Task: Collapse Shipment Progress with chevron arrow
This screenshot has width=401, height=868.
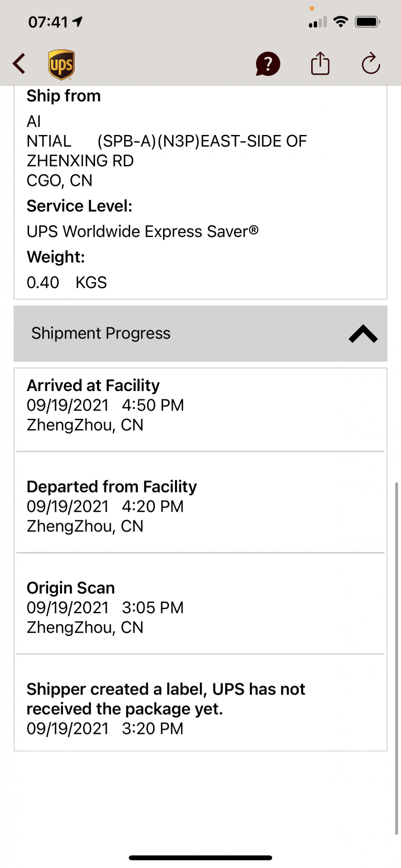Action: point(363,334)
